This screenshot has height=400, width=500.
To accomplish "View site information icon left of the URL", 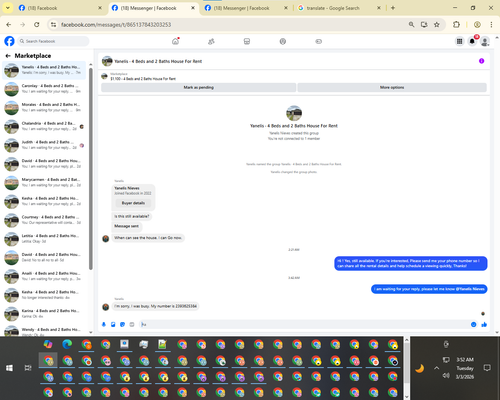I will point(53,25).
